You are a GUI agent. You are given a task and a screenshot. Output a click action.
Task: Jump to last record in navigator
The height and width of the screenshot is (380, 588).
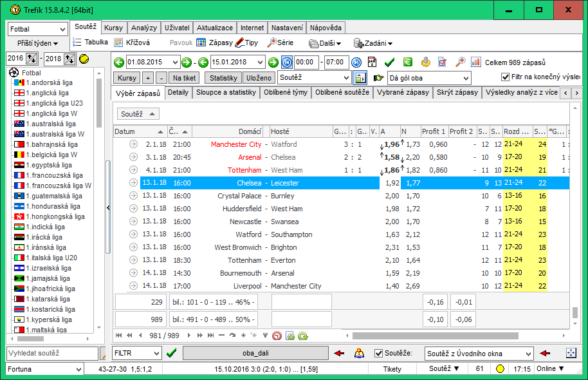click(x=211, y=336)
